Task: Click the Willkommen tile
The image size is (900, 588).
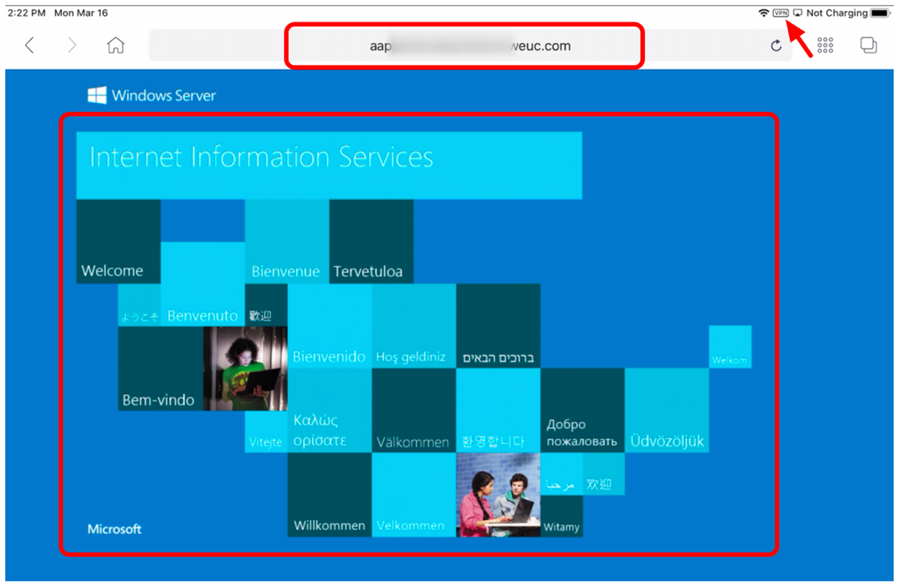Action: pyautogui.click(x=329, y=494)
